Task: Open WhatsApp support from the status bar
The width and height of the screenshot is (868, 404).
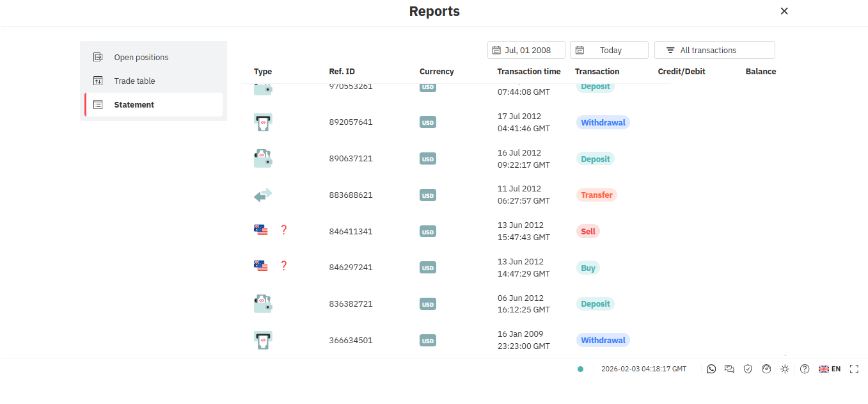Action: click(711, 369)
